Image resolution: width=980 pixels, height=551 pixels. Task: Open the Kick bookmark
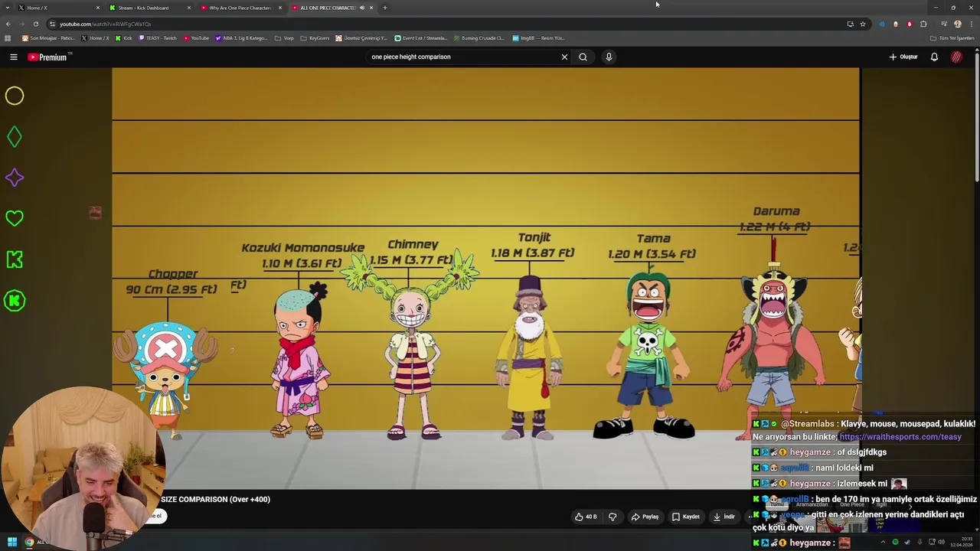click(124, 37)
